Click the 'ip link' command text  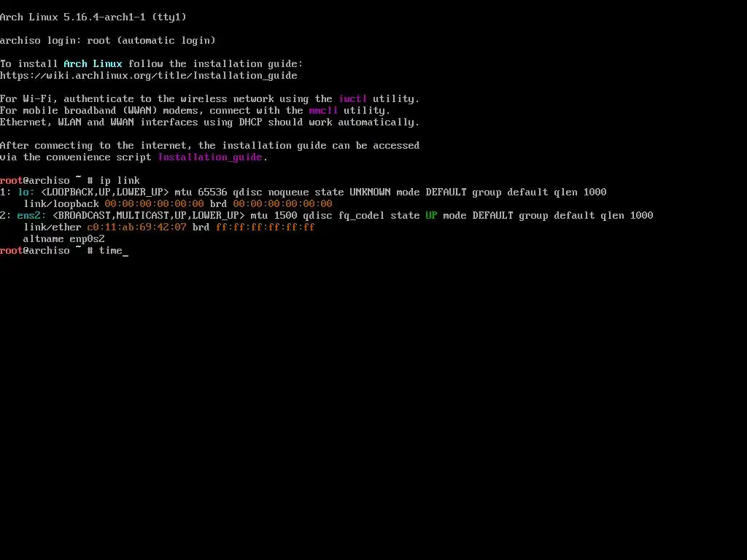[120, 181]
